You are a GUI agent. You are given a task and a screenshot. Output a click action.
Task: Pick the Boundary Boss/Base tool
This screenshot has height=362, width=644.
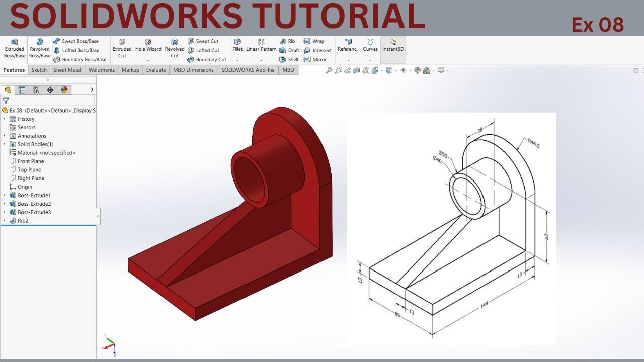pyautogui.click(x=79, y=59)
